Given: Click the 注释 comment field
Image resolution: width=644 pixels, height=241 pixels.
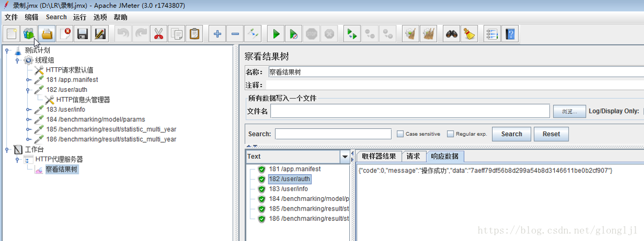Looking at the screenshot, I should tap(455, 85).
